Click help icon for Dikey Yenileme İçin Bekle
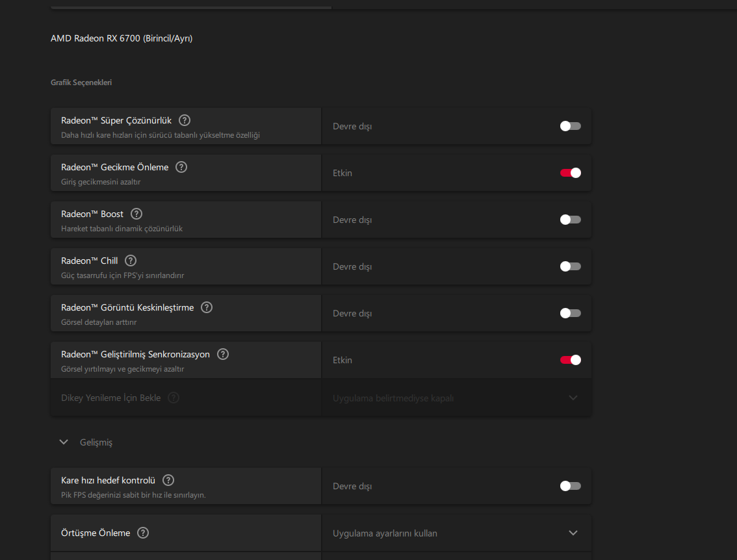 174,398
